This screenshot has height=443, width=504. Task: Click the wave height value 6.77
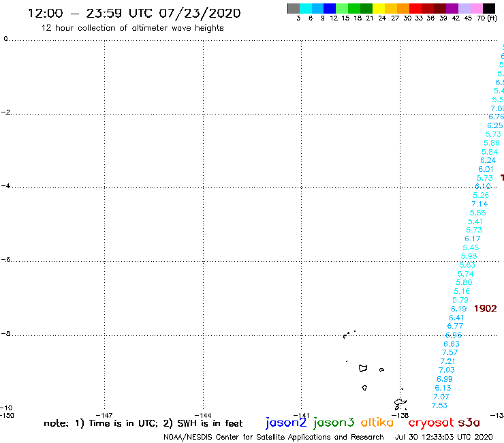(x=455, y=326)
